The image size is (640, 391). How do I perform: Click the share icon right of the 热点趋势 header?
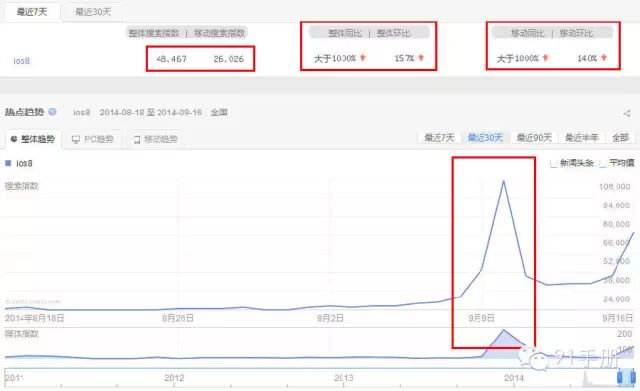coord(627,113)
